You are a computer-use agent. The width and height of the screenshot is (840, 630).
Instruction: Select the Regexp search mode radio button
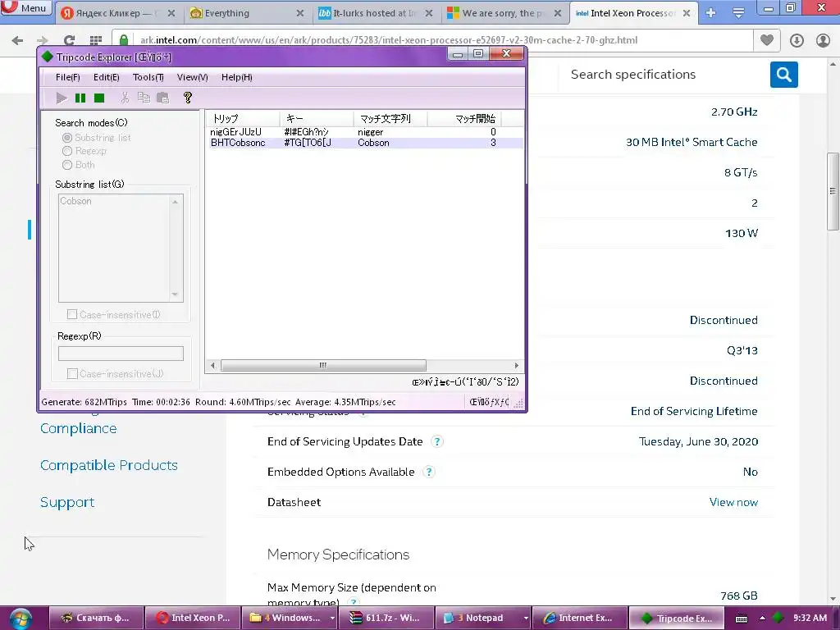coord(67,151)
